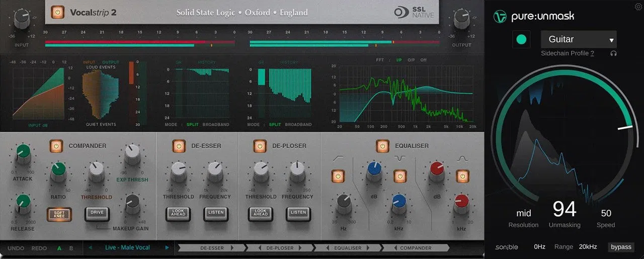Screen dimensions: 644x259
Task: Select preset slot A
Action: pos(59,248)
